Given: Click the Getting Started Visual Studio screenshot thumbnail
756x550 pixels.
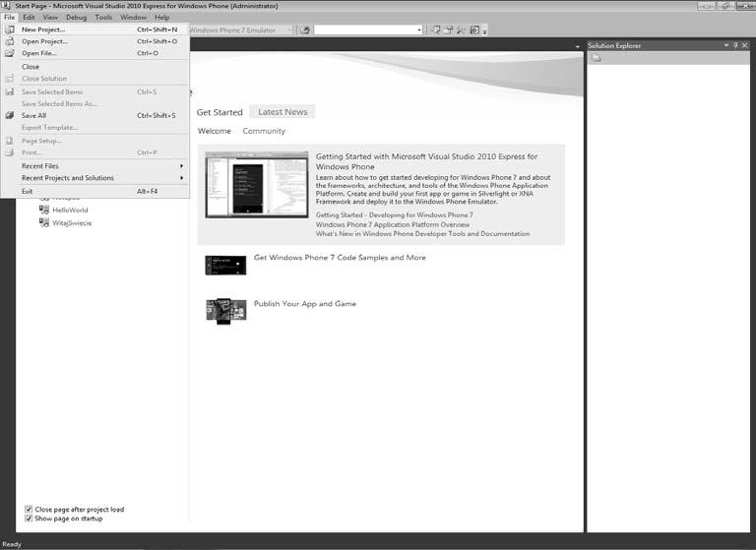Looking at the screenshot, I should coord(257,185).
